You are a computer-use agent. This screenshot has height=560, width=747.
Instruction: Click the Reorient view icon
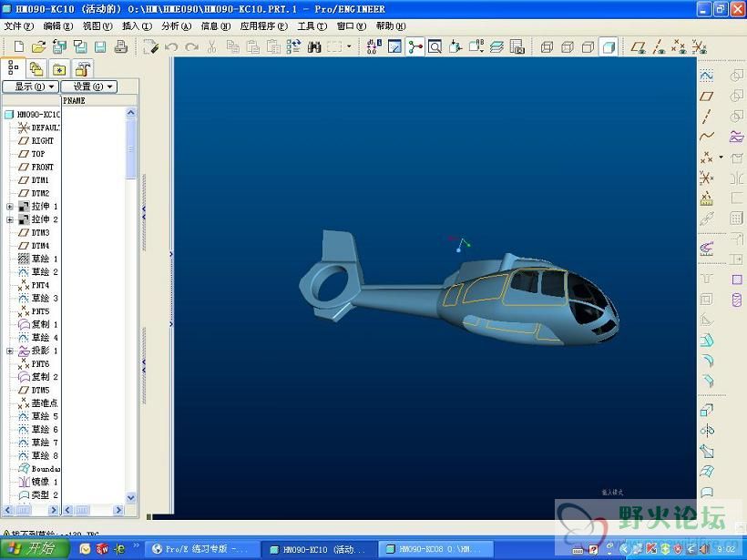click(455, 46)
